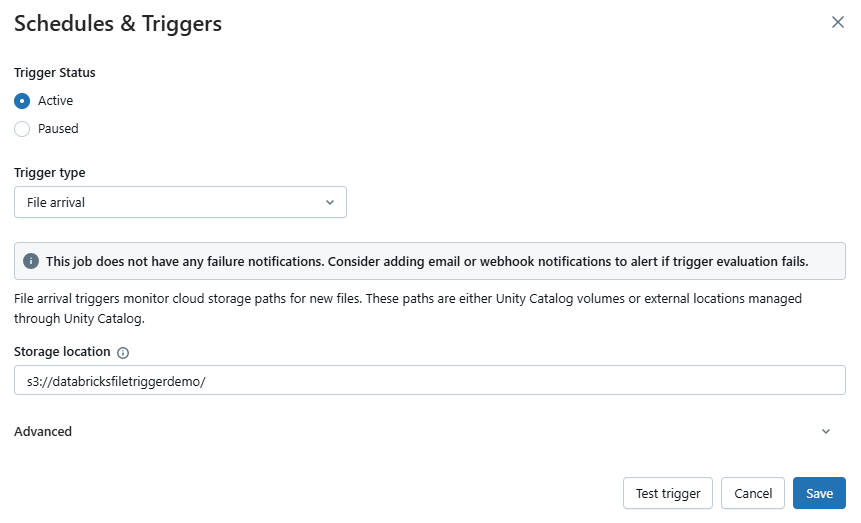Screen dimensions: 861x523
Task: Cancel the trigger changes
Action: (753, 493)
